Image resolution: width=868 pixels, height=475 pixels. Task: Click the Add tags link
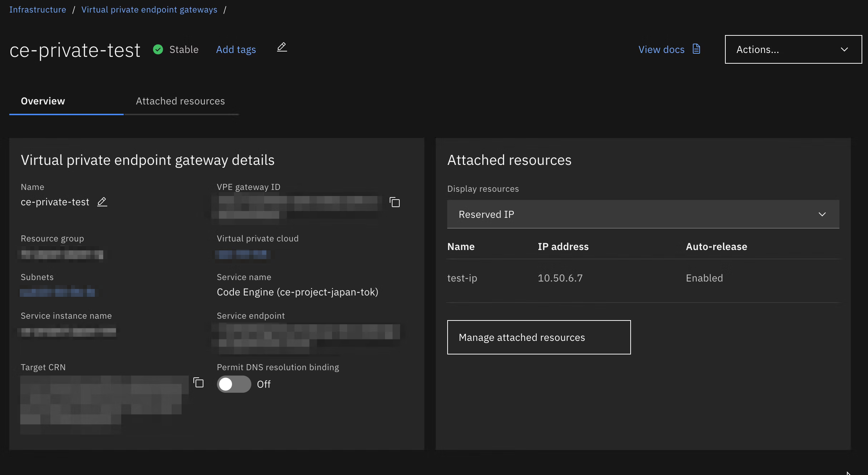[x=236, y=49]
